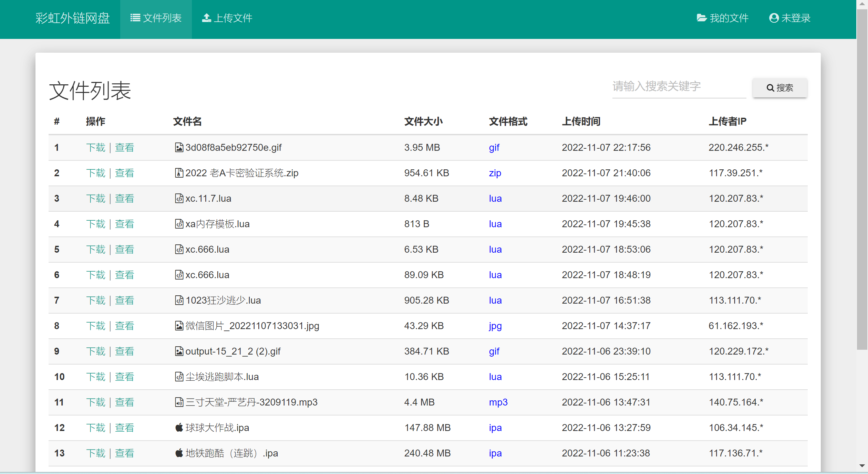Open the 文件列表 nav tab

coord(156,18)
